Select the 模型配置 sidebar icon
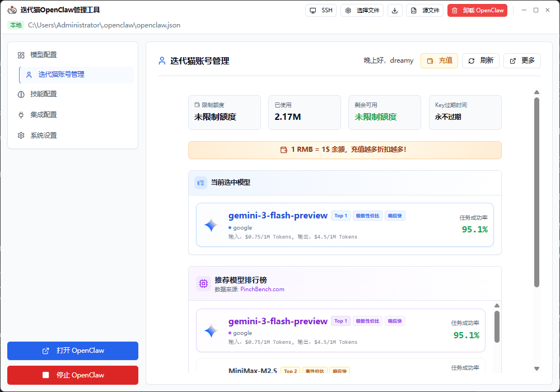 click(x=21, y=54)
